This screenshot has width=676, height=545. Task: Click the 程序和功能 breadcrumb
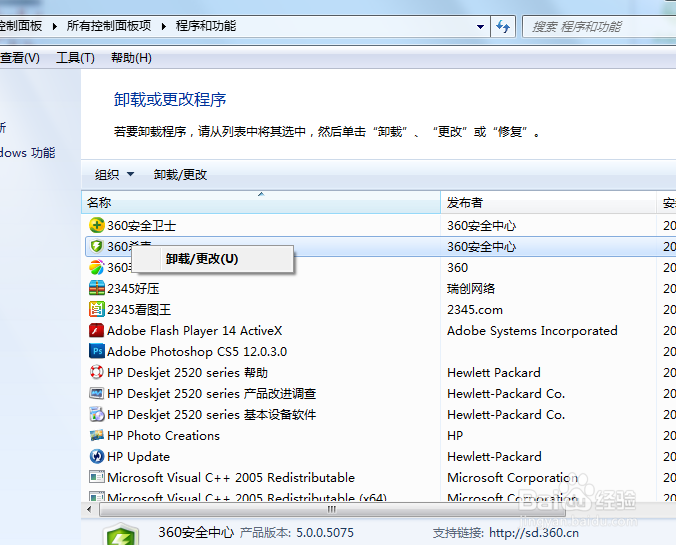(x=206, y=26)
